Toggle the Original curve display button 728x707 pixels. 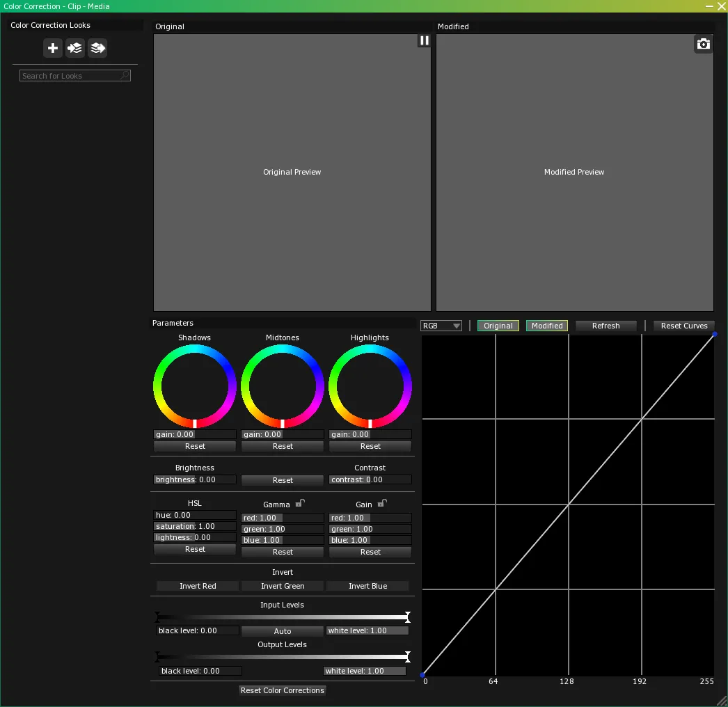tap(498, 326)
